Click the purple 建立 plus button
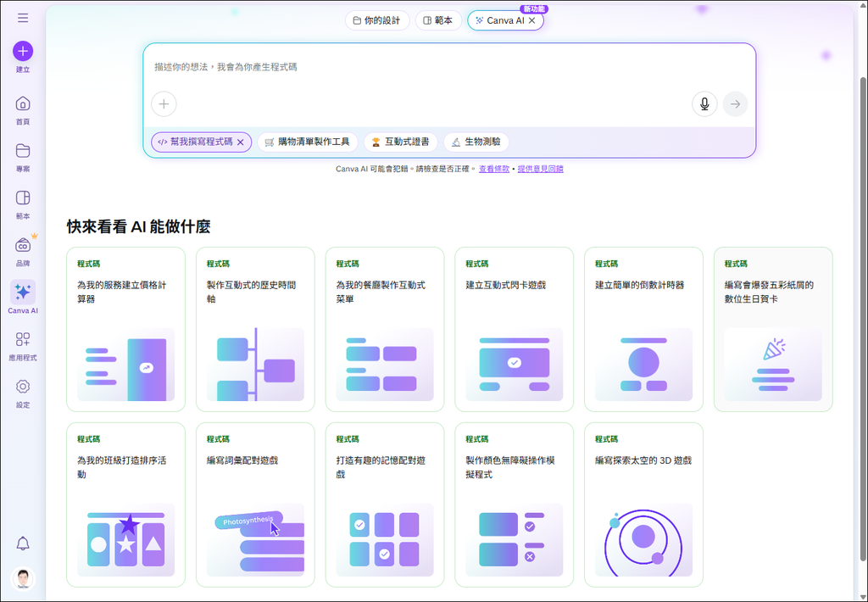 [x=23, y=51]
